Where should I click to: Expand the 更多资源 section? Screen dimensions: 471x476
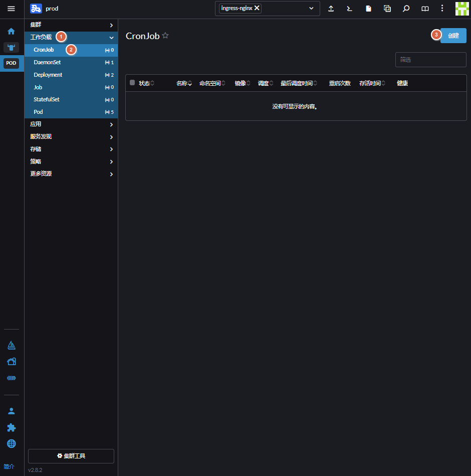pos(71,174)
